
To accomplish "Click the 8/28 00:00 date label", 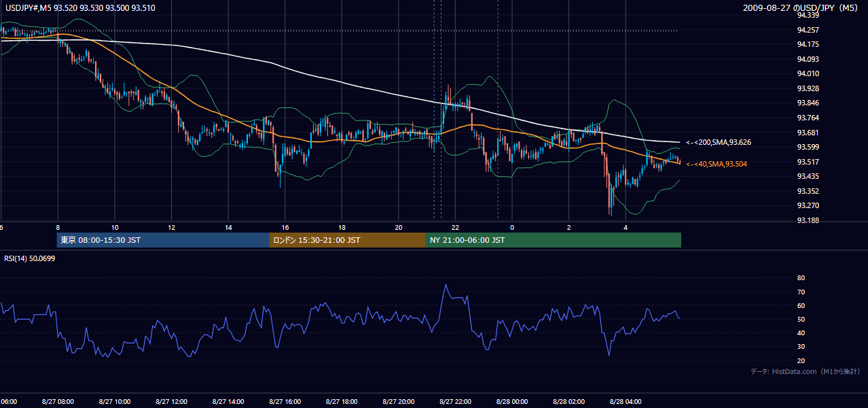I will tap(512, 401).
